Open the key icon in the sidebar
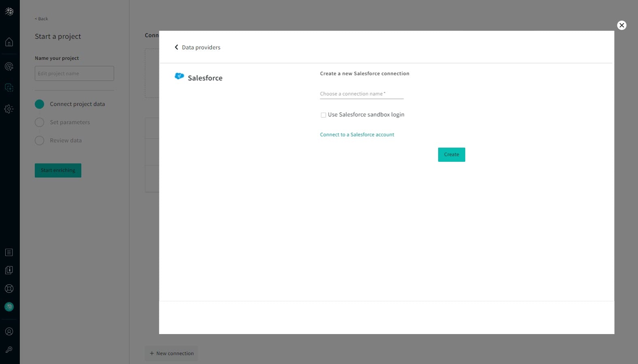The image size is (638, 364). coord(9,350)
